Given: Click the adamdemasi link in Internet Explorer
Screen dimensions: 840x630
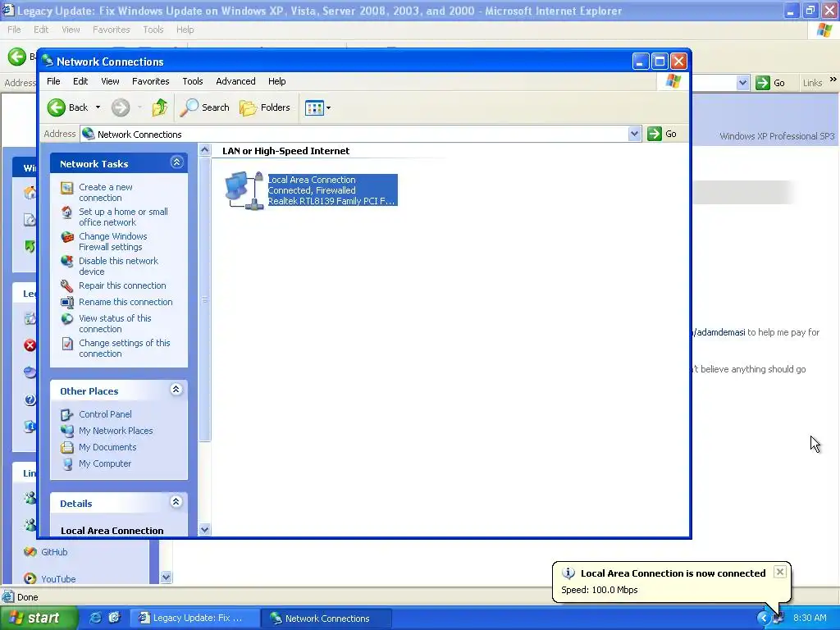Looking at the screenshot, I should (x=719, y=332).
